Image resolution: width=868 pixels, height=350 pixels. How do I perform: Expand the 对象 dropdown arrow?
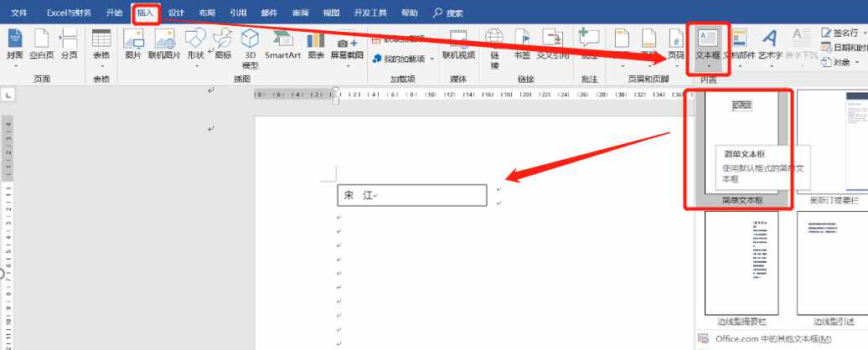pyautogui.click(x=857, y=63)
